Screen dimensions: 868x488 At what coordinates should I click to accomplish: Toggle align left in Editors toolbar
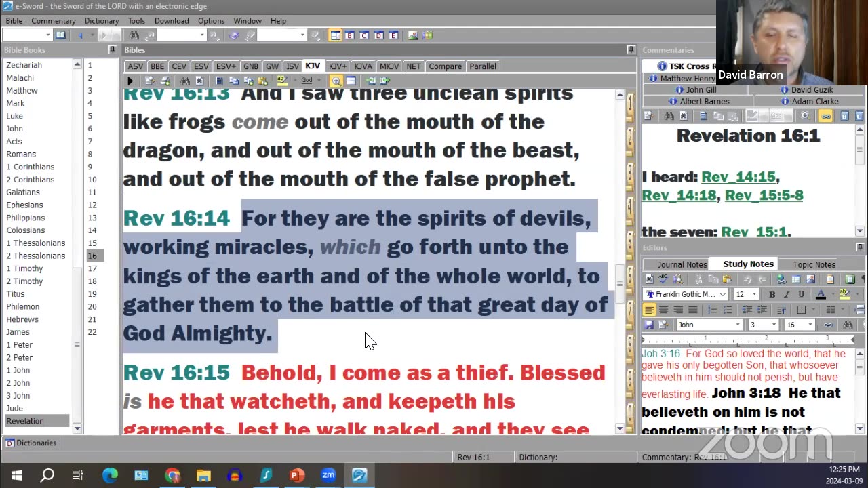(649, 310)
